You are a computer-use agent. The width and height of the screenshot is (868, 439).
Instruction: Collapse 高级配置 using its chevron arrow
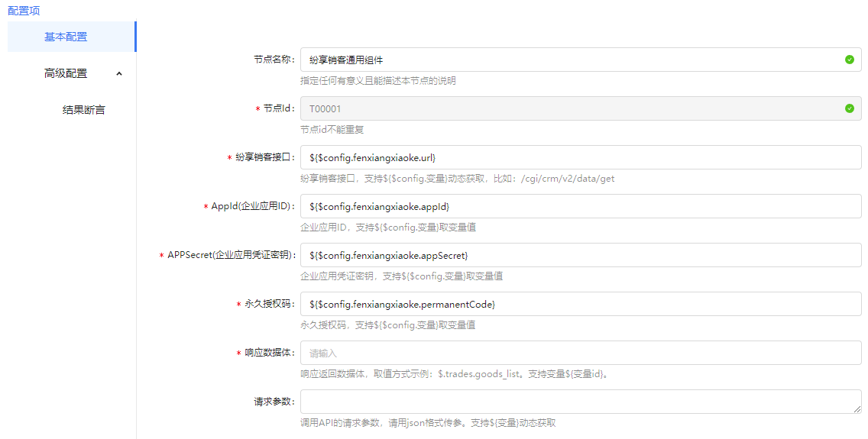tap(118, 73)
